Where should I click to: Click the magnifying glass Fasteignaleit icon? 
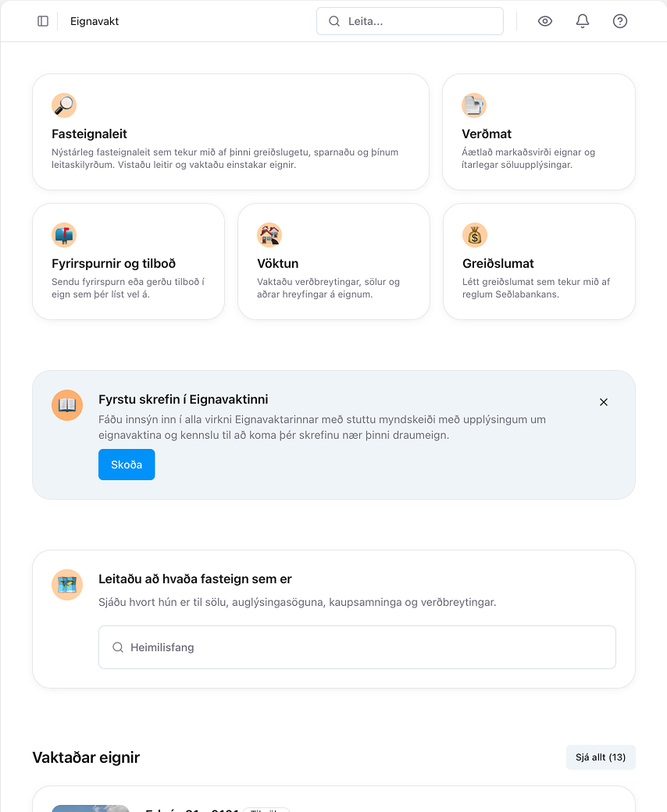tap(64, 105)
